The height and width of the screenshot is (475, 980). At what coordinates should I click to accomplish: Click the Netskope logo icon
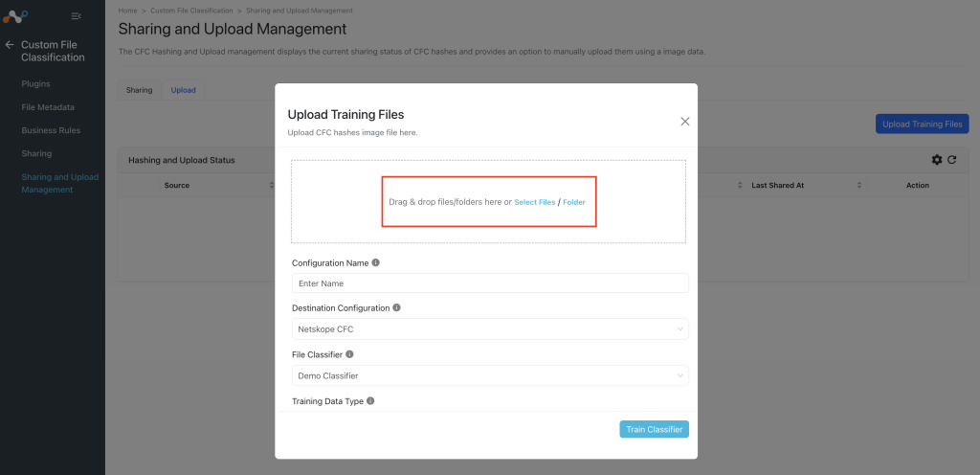pos(15,15)
